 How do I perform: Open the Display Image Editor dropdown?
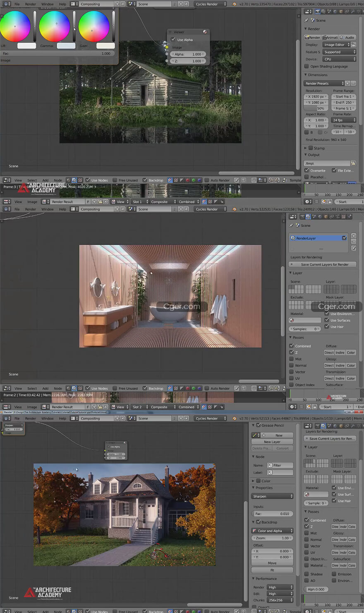(336, 45)
